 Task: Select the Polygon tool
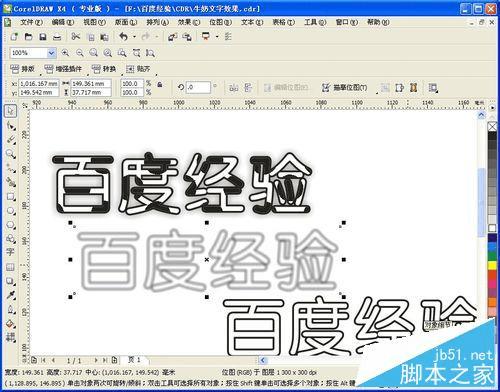pos(11,225)
